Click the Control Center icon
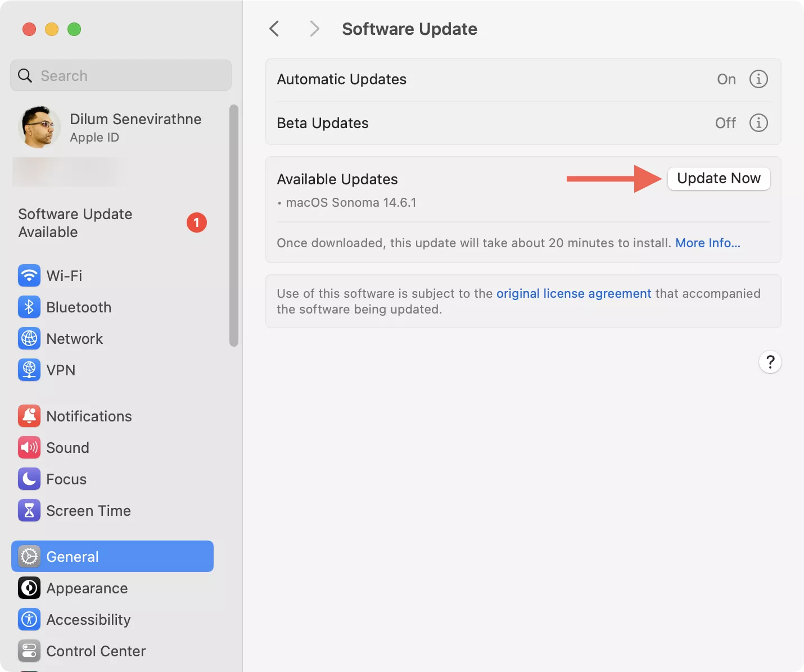Viewport: 804px width, 672px height. click(x=29, y=651)
